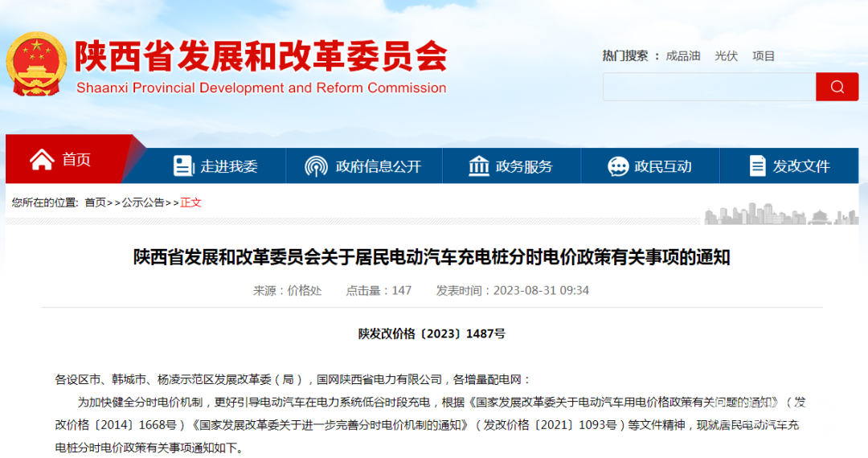Screen dimensions: 868x458
Task: Click the view count 点击量：147
Action: [379, 290]
